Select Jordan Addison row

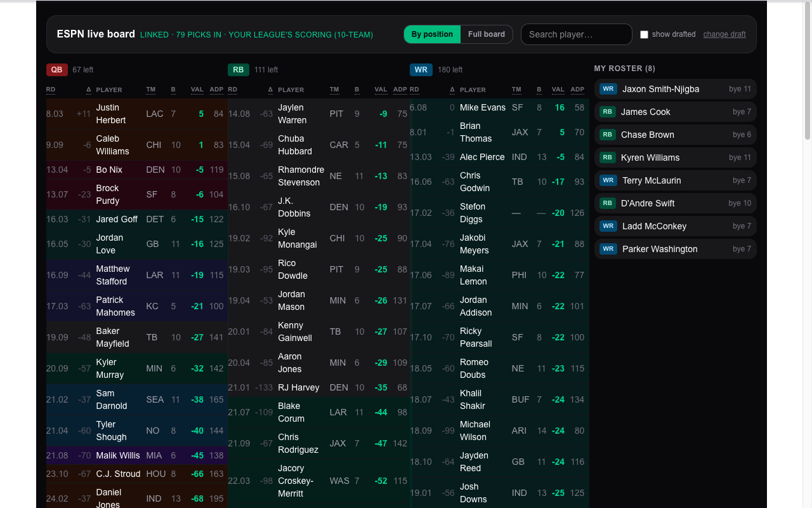(x=500, y=307)
